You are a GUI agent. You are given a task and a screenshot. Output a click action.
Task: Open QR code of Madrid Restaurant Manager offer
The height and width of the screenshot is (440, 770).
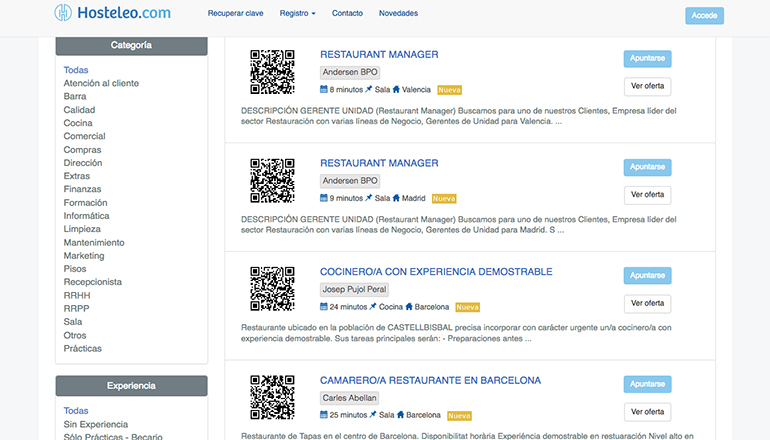click(273, 180)
